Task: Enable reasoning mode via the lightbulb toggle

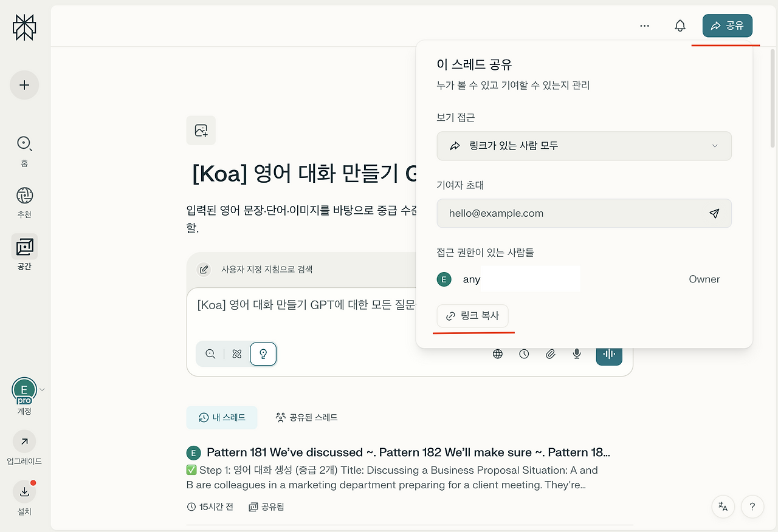Action: [263, 353]
